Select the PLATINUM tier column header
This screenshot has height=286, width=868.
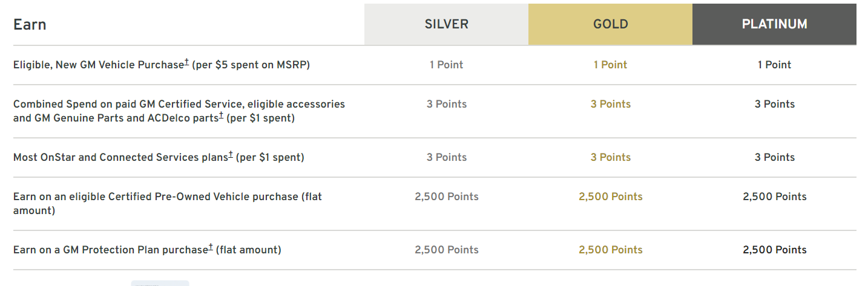pos(774,24)
